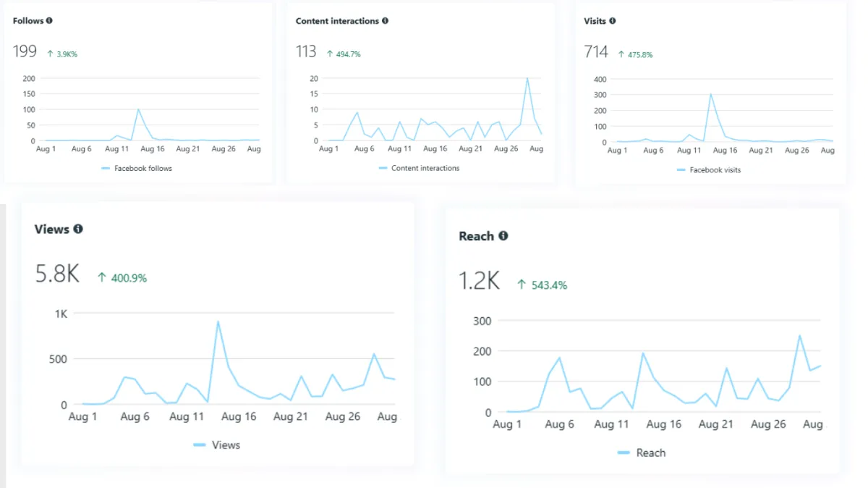
Task: Click the peak of the Follows chart
Action: 138,109
